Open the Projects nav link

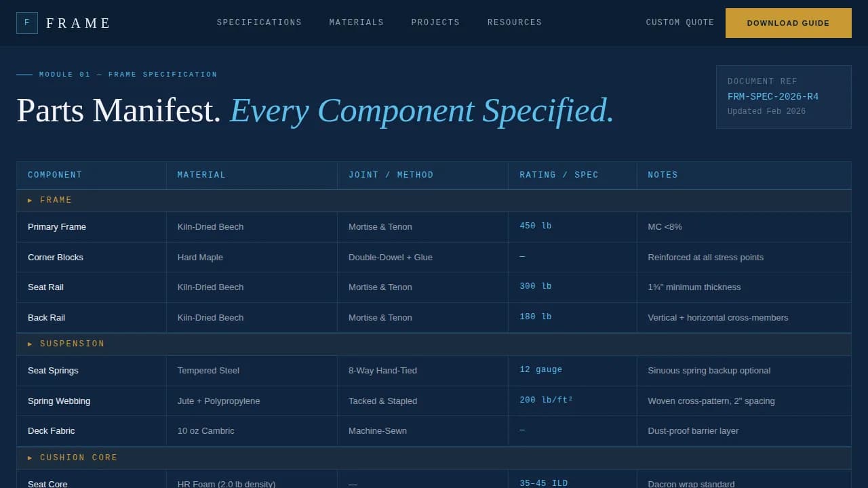click(x=435, y=22)
